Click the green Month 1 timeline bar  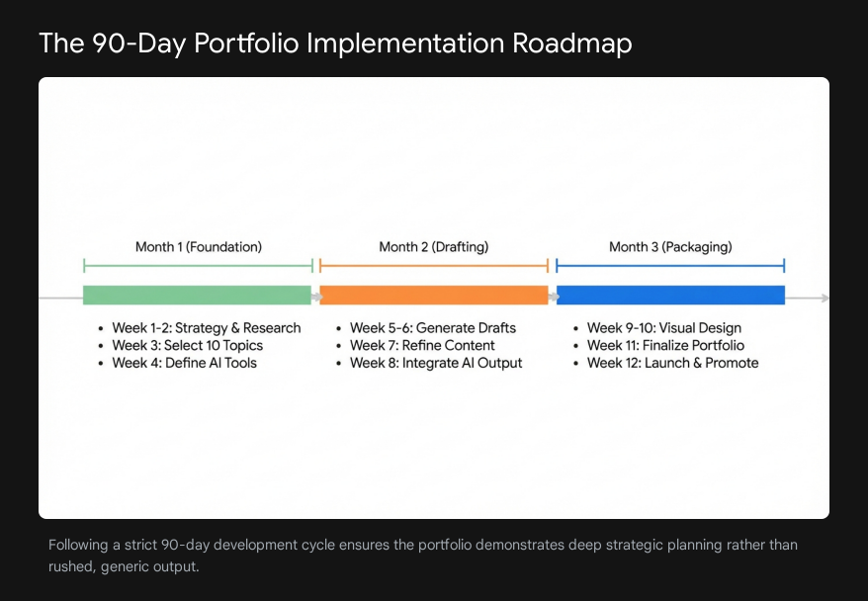[x=197, y=295]
